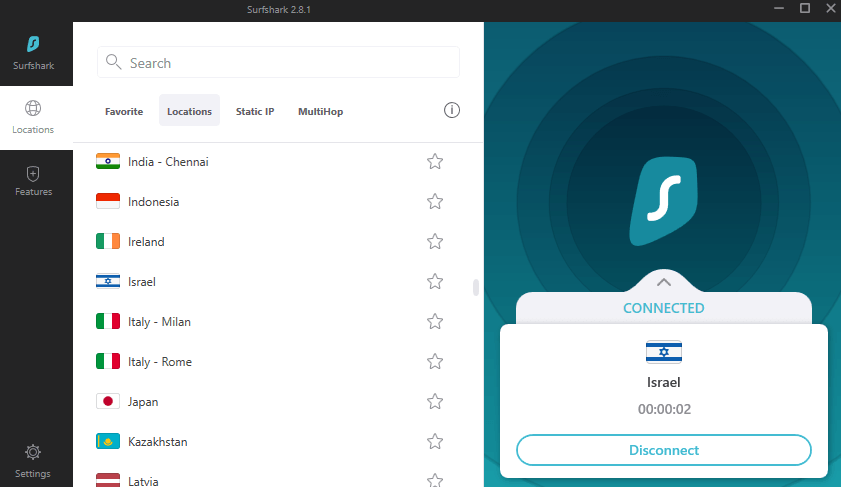Favorite Ireland with its star
Viewport: 841px width, 487px height.
pyautogui.click(x=435, y=241)
